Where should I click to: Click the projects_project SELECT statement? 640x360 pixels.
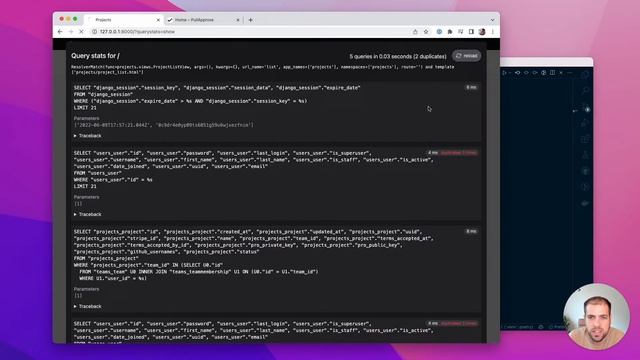[253, 255]
